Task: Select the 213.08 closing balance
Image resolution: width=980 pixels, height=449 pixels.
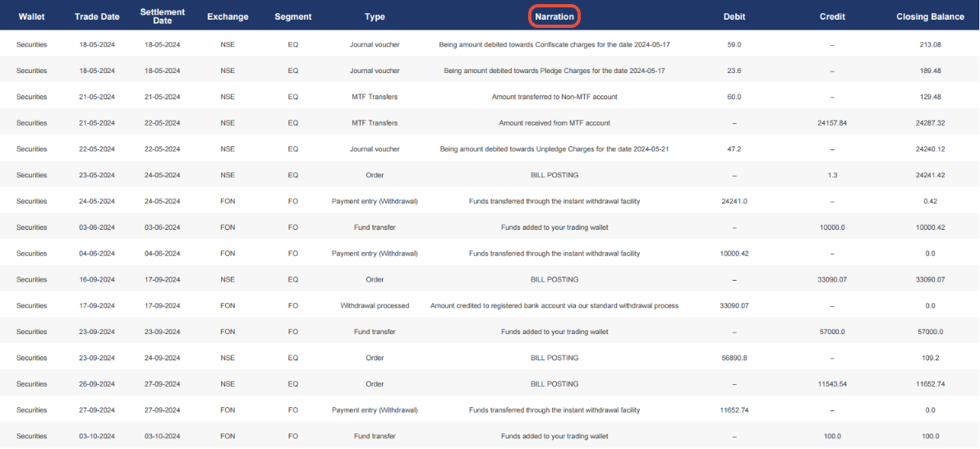Action: (930, 44)
